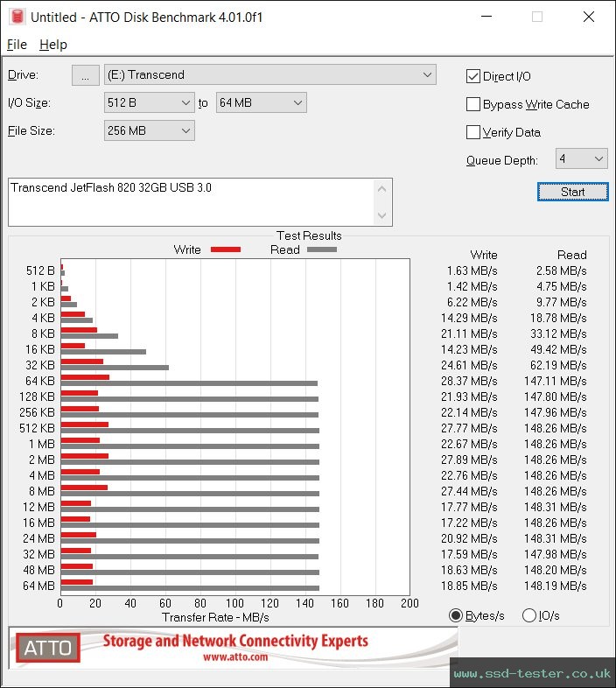616x688 pixels.
Task: Open the File menu
Action: pos(17,45)
